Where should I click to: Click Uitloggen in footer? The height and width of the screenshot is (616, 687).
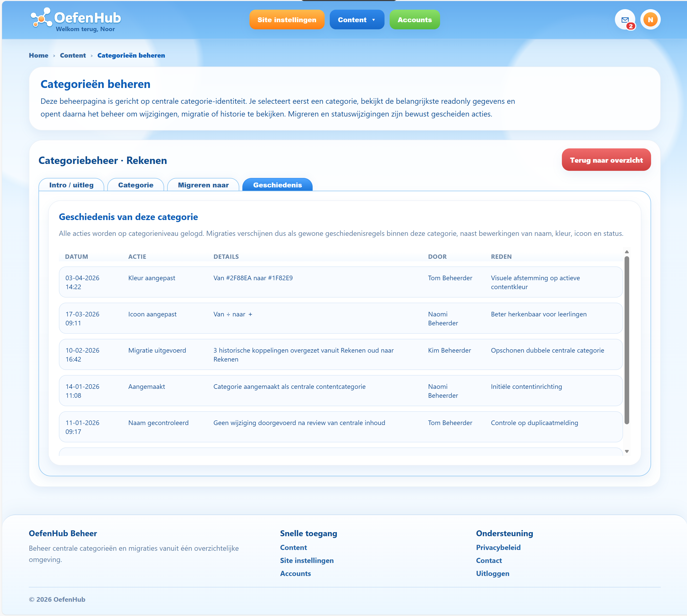(x=493, y=573)
